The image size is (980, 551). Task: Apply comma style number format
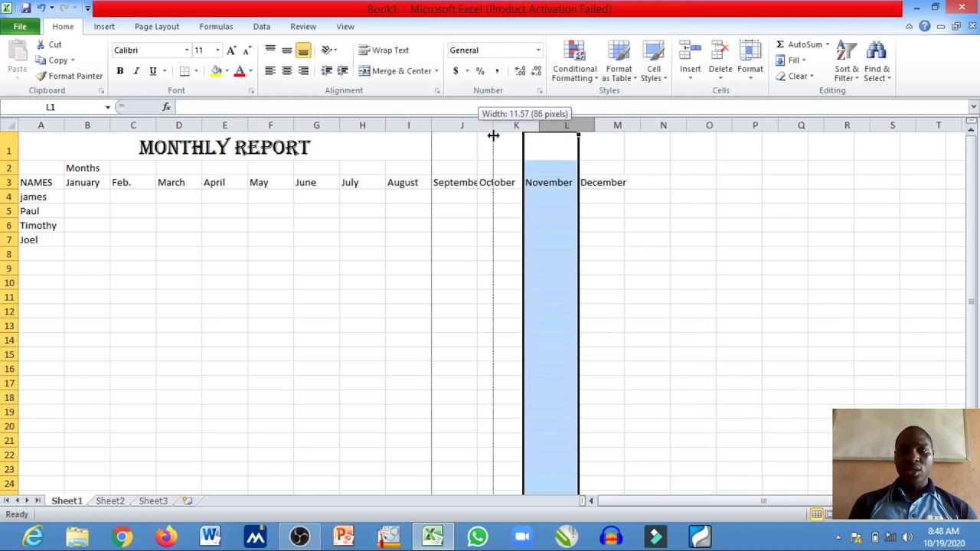(x=497, y=71)
